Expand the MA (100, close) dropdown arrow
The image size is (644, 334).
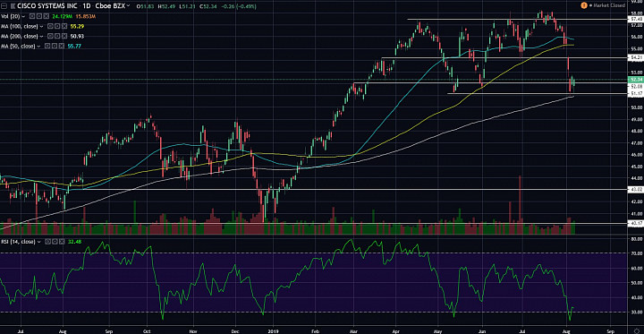coord(41,26)
